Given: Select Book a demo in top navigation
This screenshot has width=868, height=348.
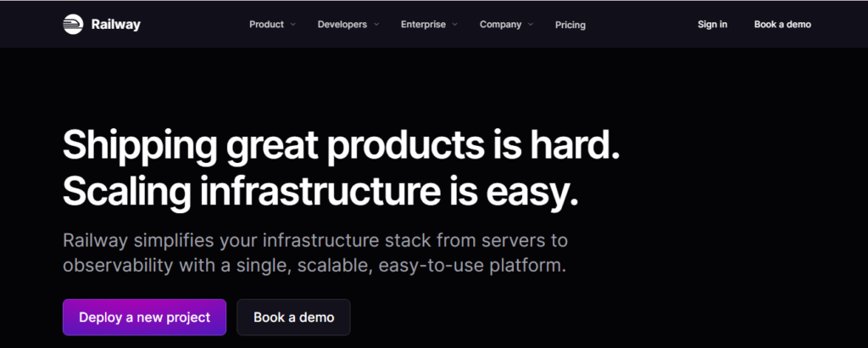Looking at the screenshot, I should 782,25.
